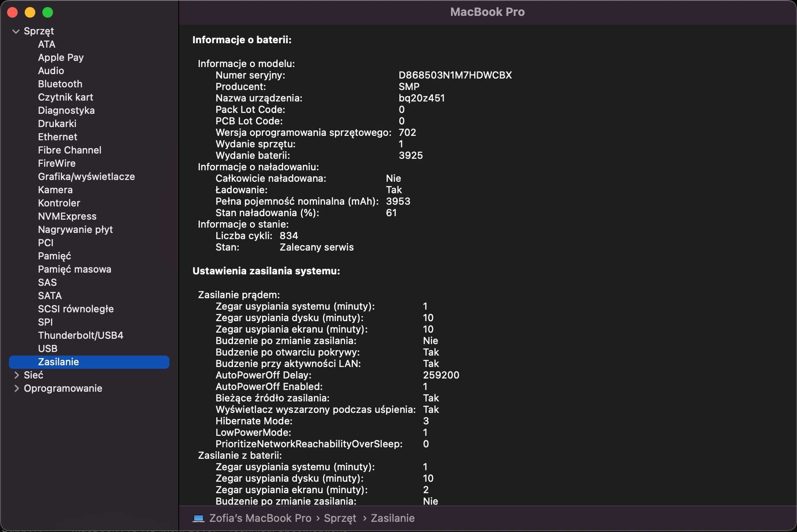Click device name value bq20z451

pyautogui.click(x=422, y=98)
